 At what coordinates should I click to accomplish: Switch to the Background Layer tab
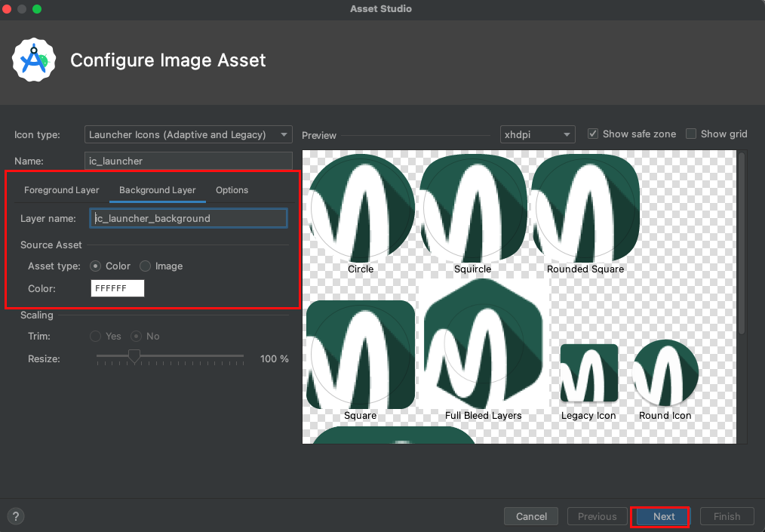(157, 190)
